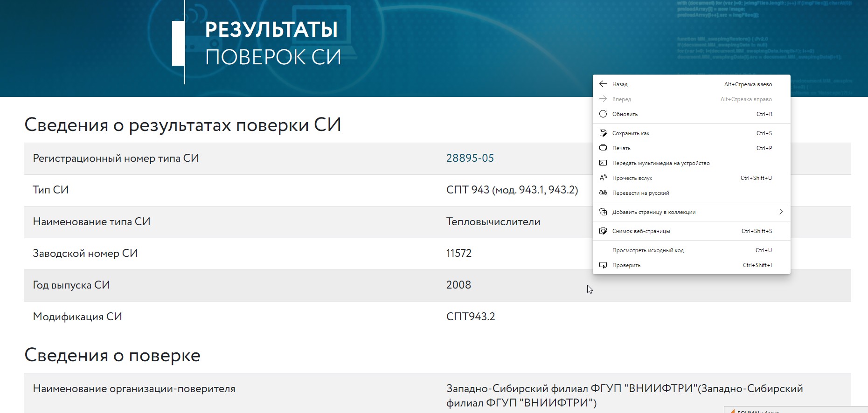This screenshot has height=413, width=868.
Task: Click the read aloud icon (Прочесть вслух)
Action: pos(603,178)
